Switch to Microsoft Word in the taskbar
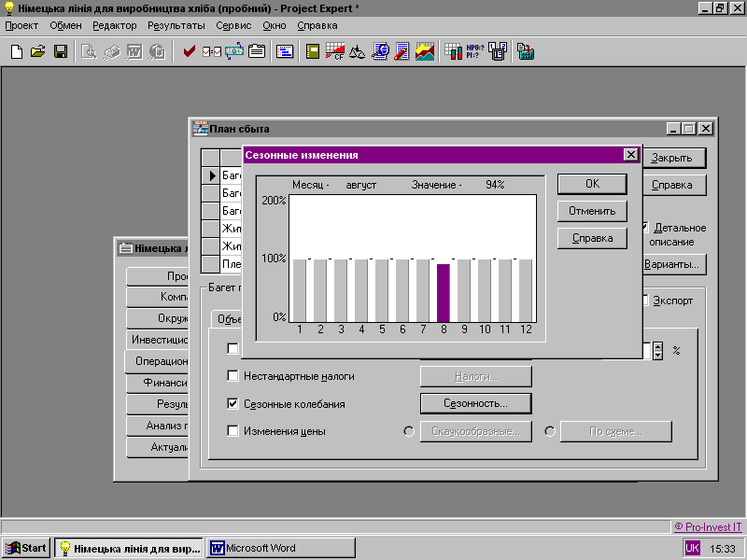 tap(281, 548)
